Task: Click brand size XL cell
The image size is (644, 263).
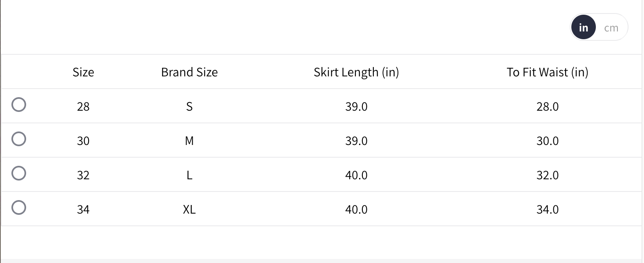Action: [x=189, y=210]
